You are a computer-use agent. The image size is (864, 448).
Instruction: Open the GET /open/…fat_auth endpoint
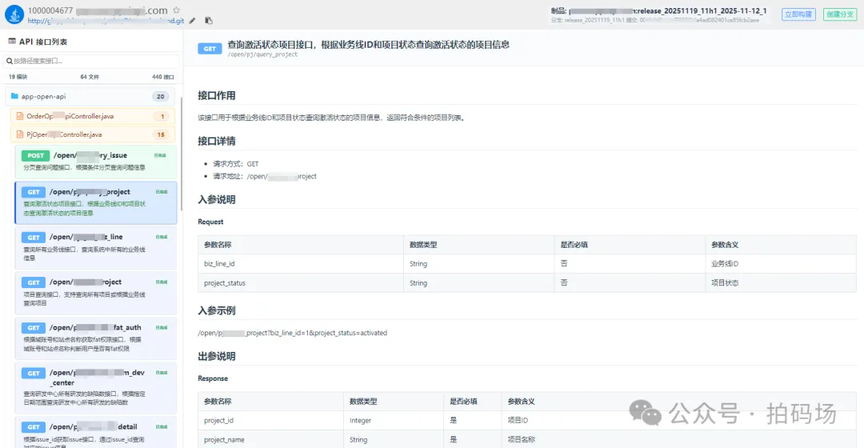tap(95, 338)
